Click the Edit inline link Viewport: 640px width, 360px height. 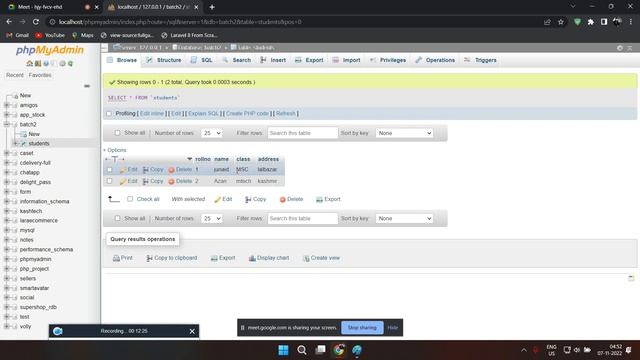click(152, 114)
